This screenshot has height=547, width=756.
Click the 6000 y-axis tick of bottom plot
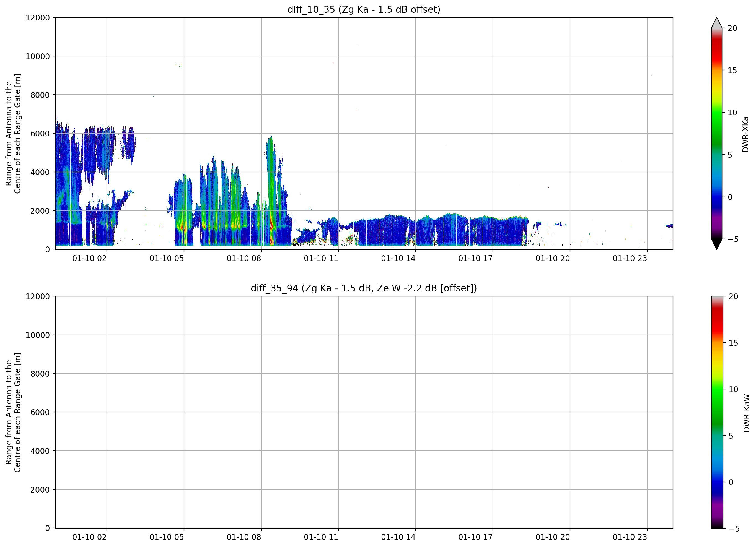40,412
